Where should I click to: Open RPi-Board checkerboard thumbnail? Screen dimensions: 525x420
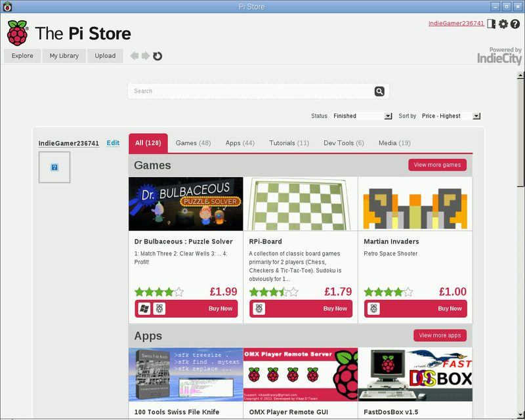tap(301, 203)
